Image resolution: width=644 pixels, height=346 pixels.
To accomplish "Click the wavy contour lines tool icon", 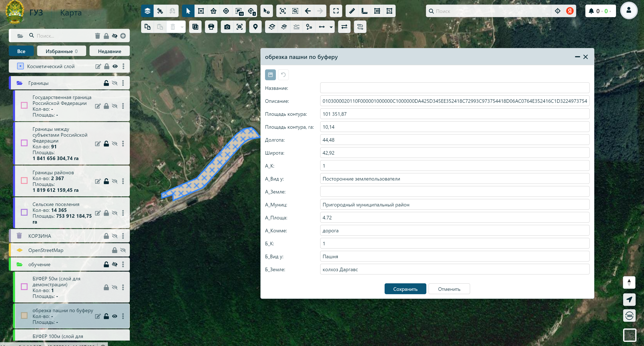I will point(296,27).
